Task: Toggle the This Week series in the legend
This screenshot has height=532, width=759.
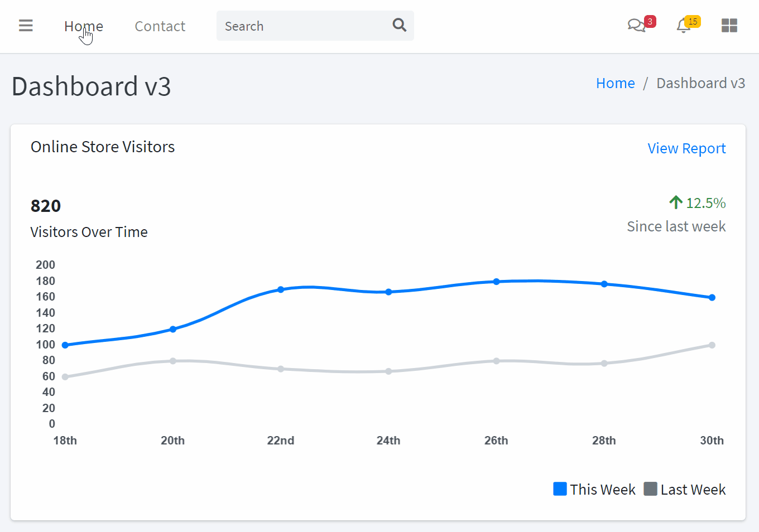Action: (603, 489)
